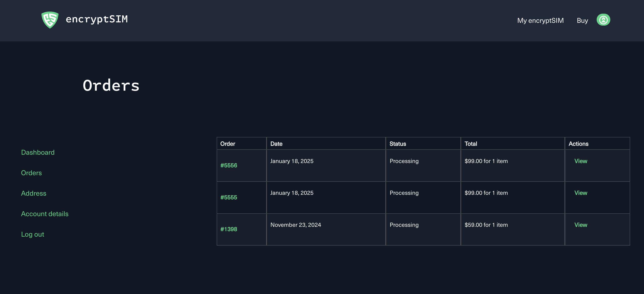View the November 23, 2024 order
The height and width of the screenshot is (294, 644).
click(x=580, y=225)
